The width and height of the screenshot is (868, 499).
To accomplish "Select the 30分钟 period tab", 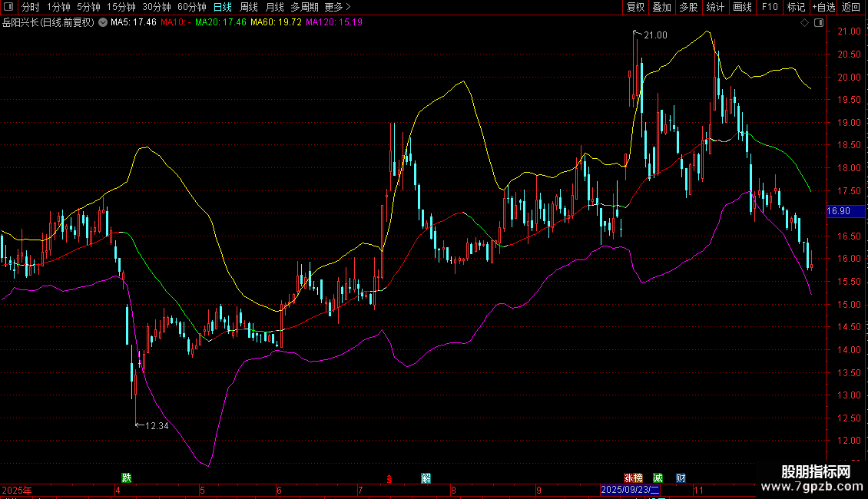I will (157, 7).
